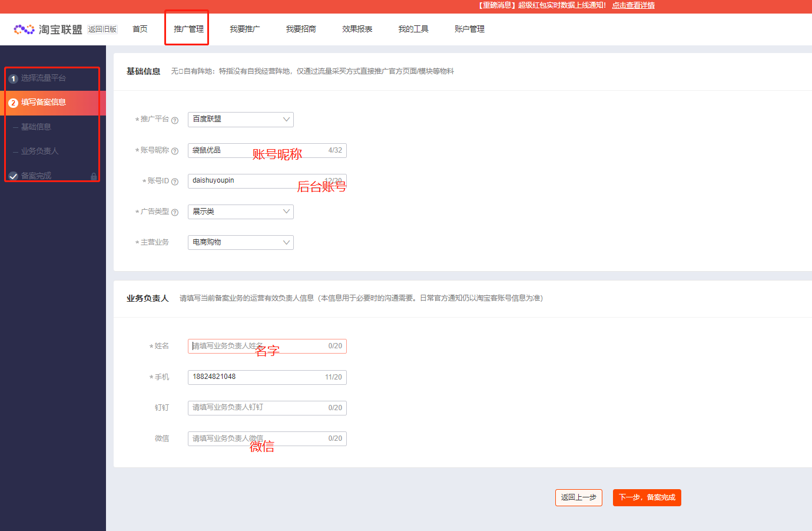Focus the 手机 input field
The image size is (812, 531).
(267, 377)
